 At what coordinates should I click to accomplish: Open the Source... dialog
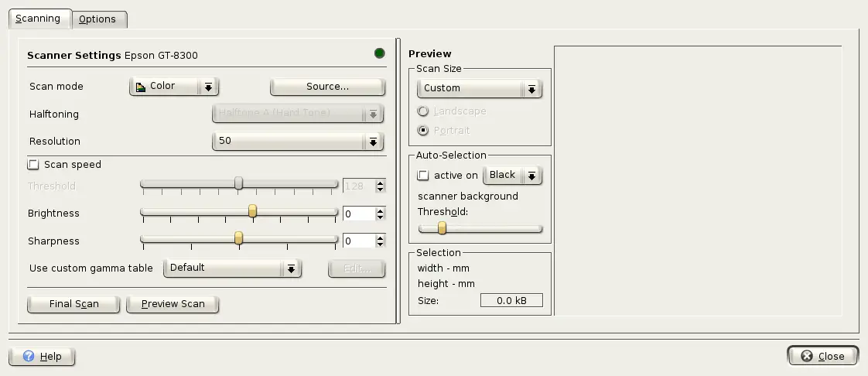(327, 87)
